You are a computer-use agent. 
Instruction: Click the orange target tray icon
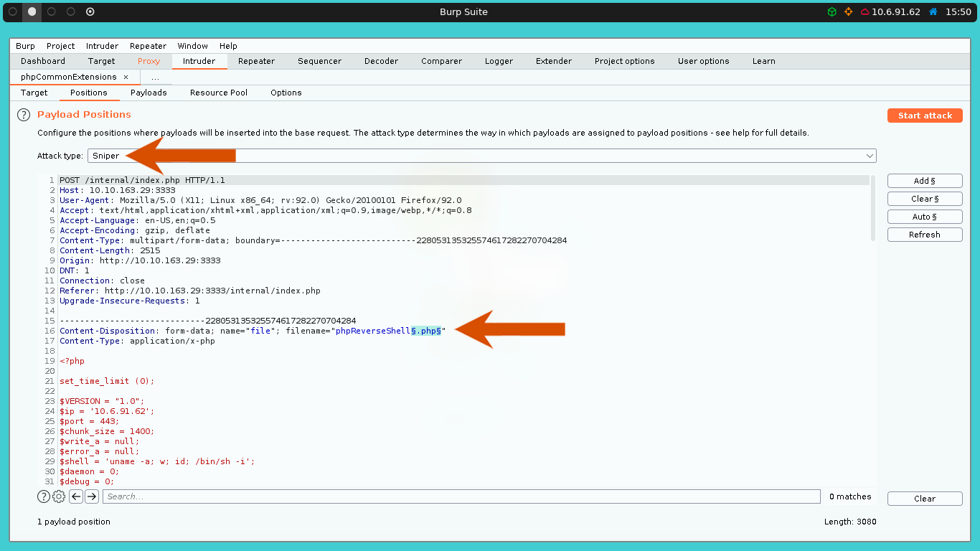[849, 12]
